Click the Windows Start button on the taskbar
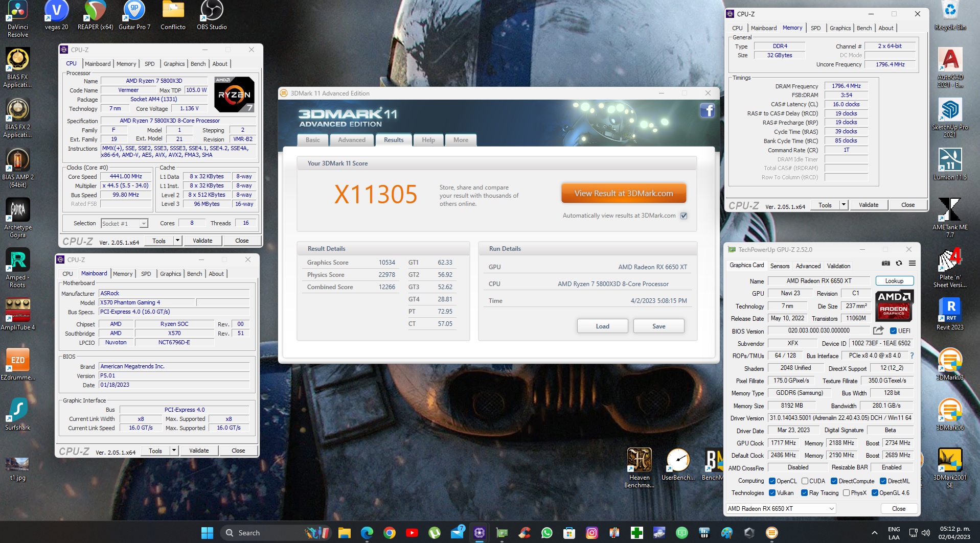The image size is (980, 543). click(207, 533)
